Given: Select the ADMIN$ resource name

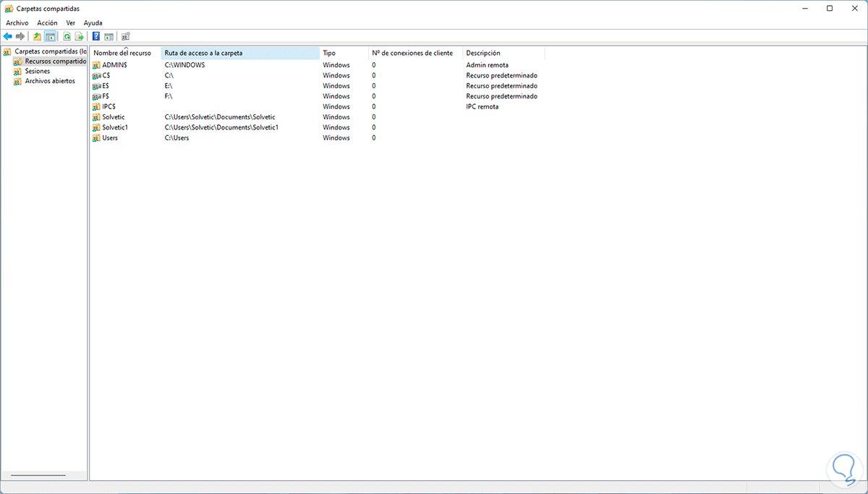Looking at the screenshot, I should (x=114, y=65).
